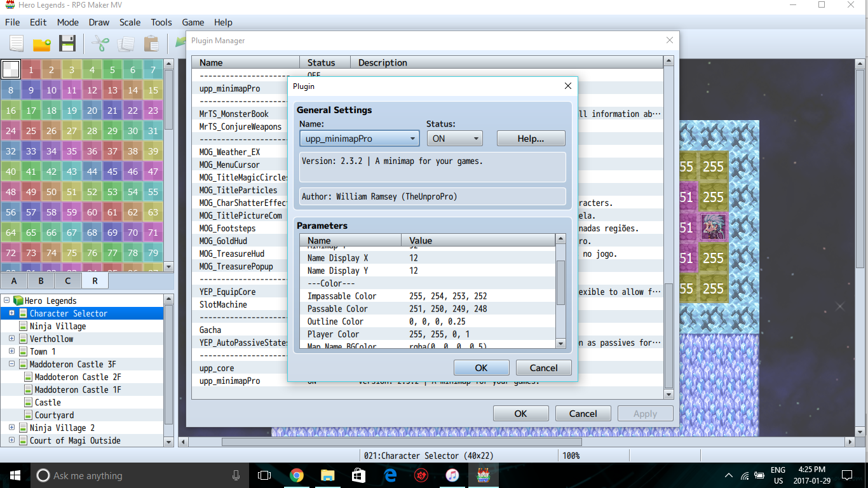Image resolution: width=868 pixels, height=488 pixels.
Task: Click OK in Plugin Manager window
Action: pyautogui.click(x=520, y=413)
